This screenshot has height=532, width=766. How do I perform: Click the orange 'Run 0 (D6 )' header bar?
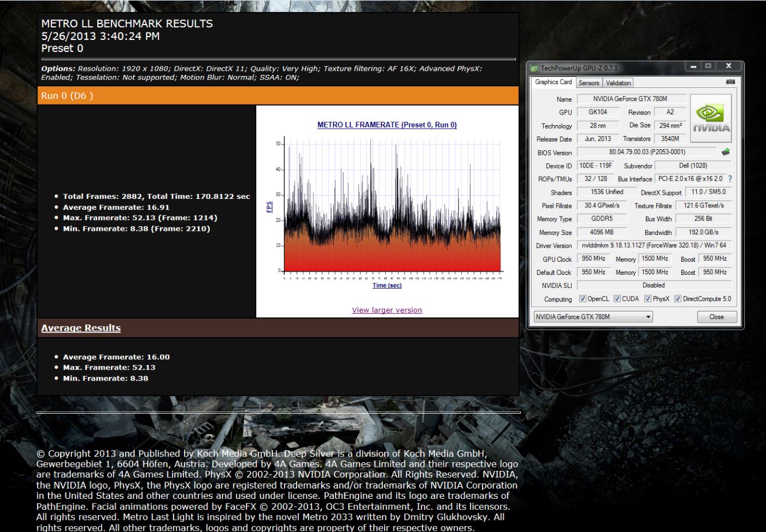[x=278, y=95]
